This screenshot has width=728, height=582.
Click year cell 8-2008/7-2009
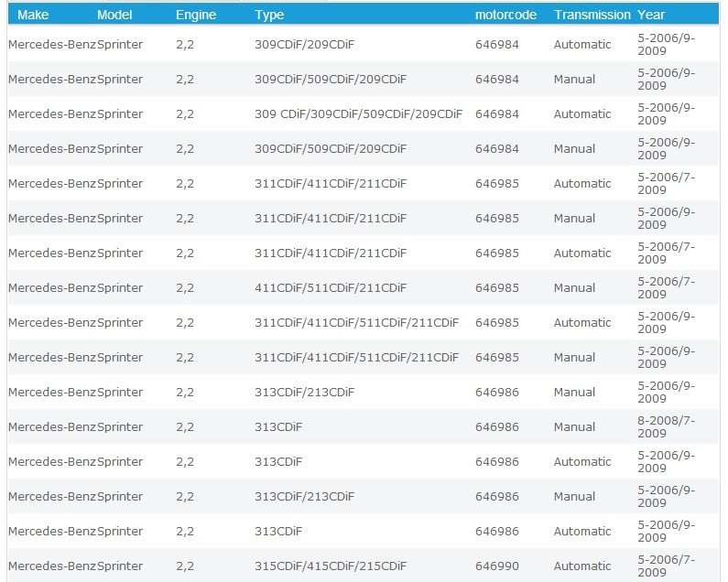(666, 427)
